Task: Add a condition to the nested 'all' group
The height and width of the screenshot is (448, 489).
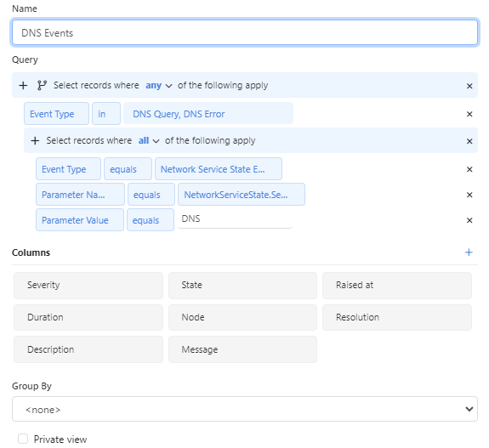Action: pyautogui.click(x=35, y=141)
